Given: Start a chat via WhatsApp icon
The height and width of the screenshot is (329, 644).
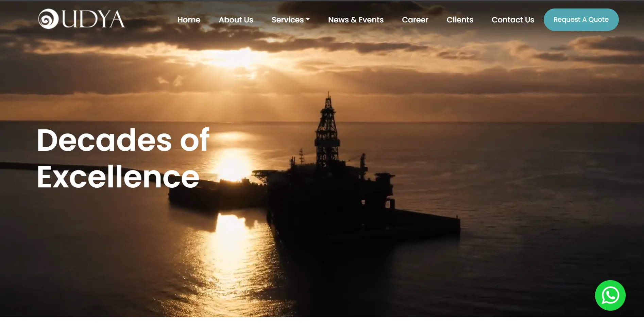Looking at the screenshot, I should point(610,295).
